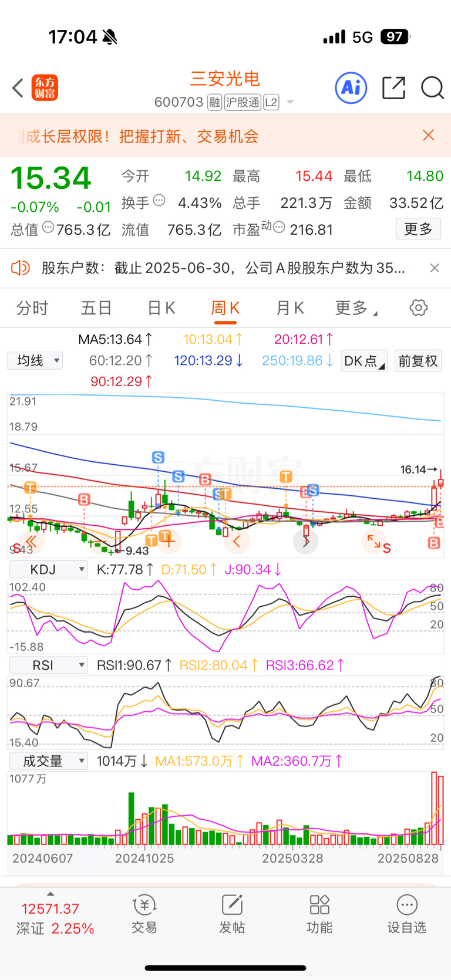The width and height of the screenshot is (451, 980).
Task: Tap the current price 15.34
Action: pyautogui.click(x=51, y=178)
